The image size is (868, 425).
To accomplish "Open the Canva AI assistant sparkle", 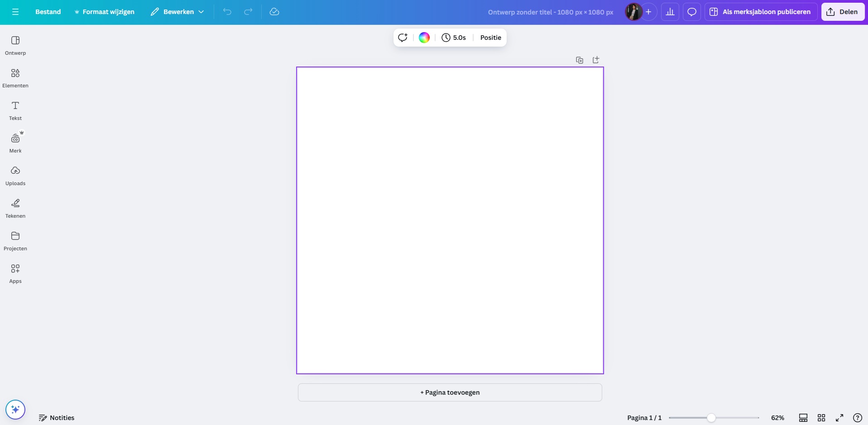I will pos(15,410).
